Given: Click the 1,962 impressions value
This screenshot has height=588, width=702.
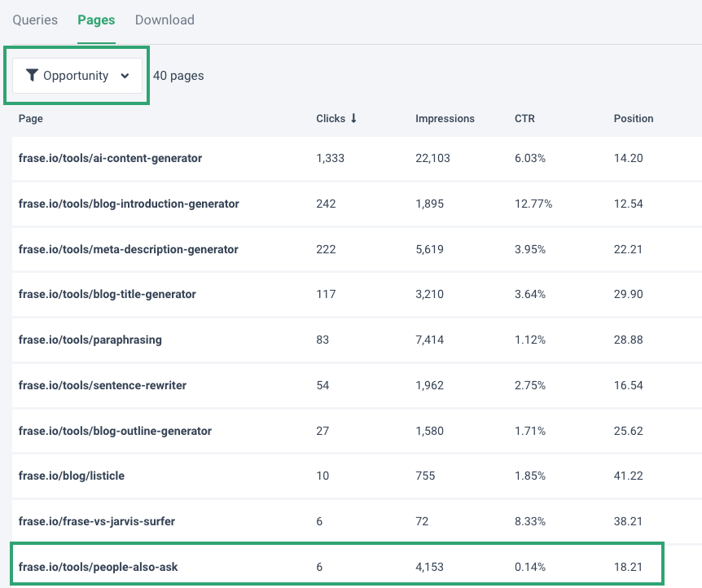Looking at the screenshot, I should pos(429,385).
